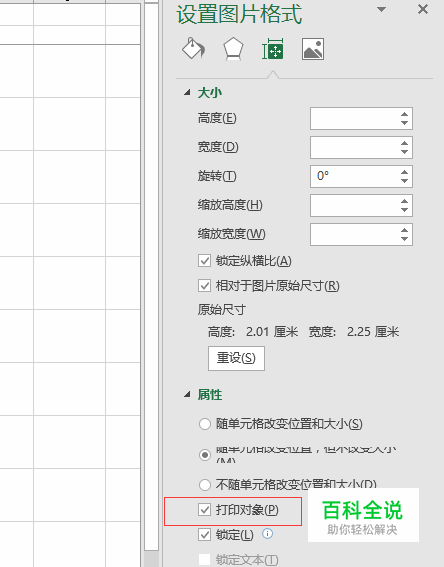Screen dimensions: 444x567
Task: Open the Effects pentagon tab icon
Action: tap(233, 49)
